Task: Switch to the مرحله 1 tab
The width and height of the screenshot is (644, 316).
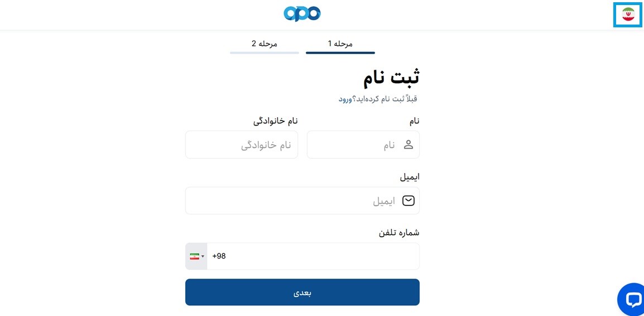Action: (340, 44)
